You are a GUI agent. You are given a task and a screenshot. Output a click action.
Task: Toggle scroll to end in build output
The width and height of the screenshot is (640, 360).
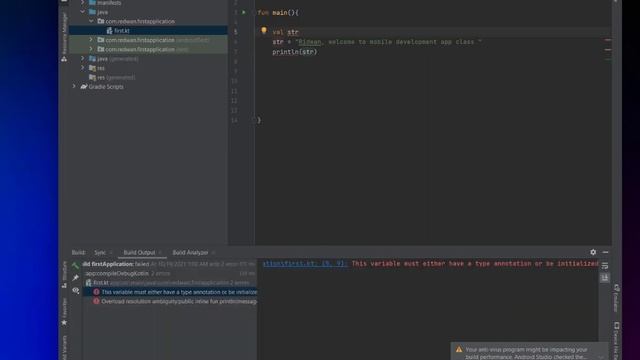click(604, 278)
